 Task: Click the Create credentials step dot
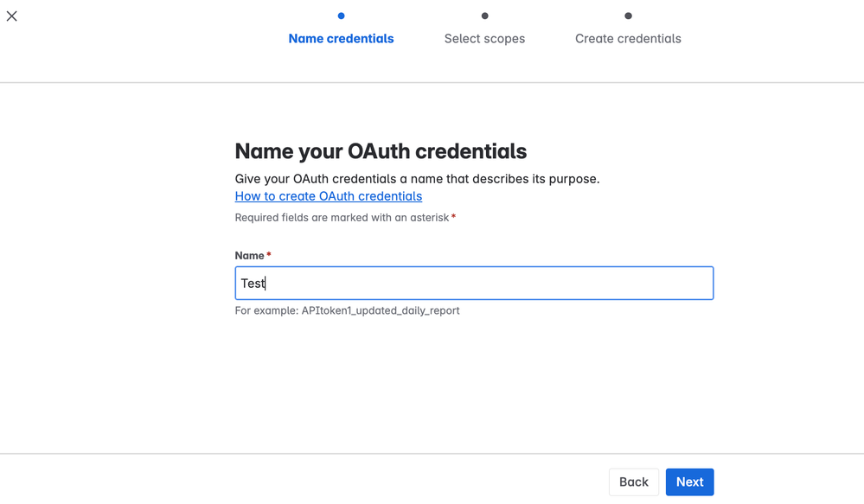tap(629, 16)
